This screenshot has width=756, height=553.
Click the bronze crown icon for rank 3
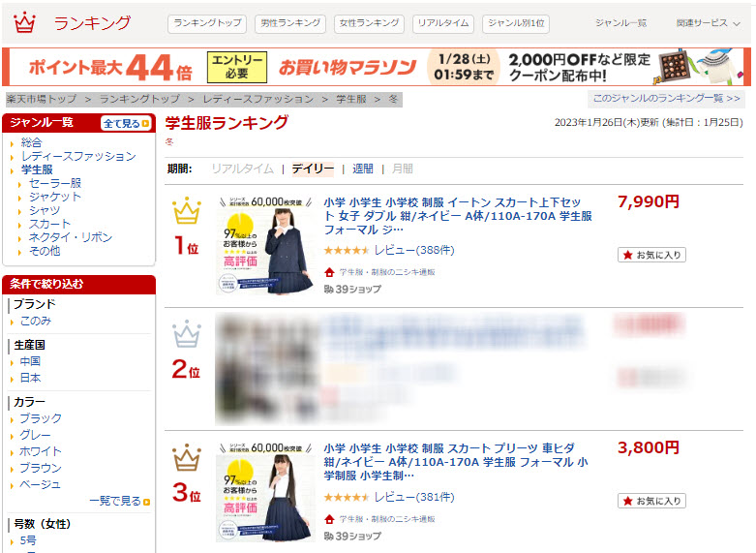187,457
